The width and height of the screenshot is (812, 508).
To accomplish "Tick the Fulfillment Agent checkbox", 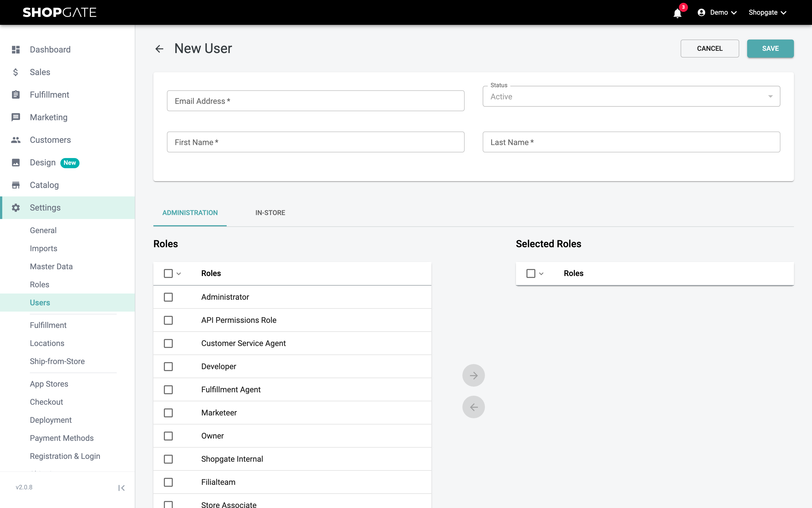I will 168,390.
